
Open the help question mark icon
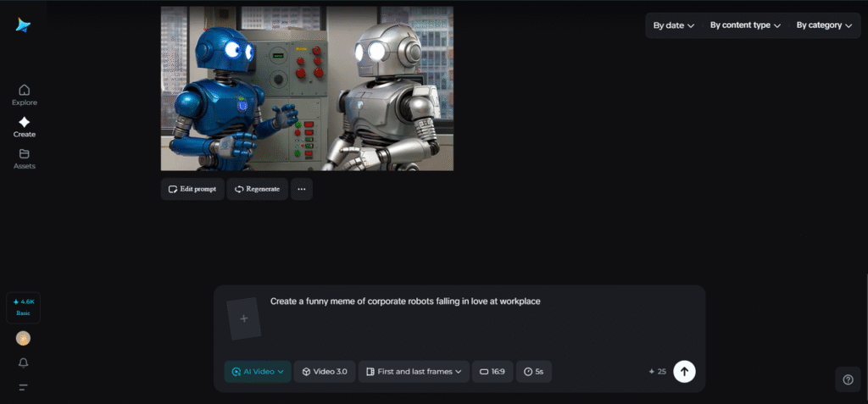point(848,379)
